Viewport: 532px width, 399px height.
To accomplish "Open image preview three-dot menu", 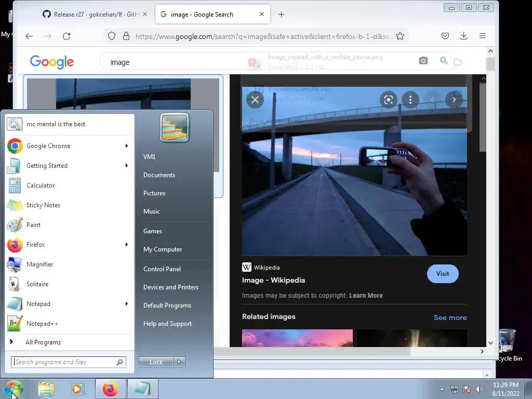I will pyautogui.click(x=410, y=100).
